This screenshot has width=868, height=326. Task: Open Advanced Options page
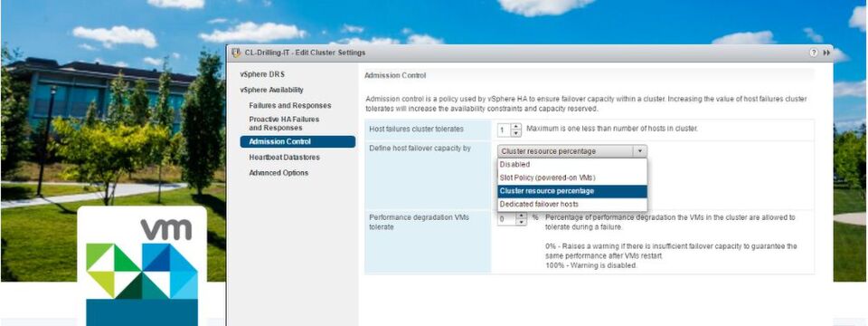tap(278, 173)
